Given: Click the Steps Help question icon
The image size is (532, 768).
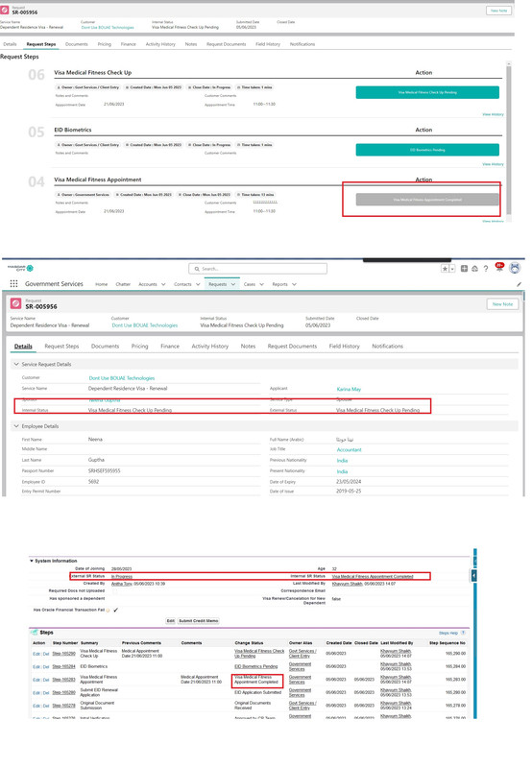Looking at the screenshot, I should pos(463,633).
